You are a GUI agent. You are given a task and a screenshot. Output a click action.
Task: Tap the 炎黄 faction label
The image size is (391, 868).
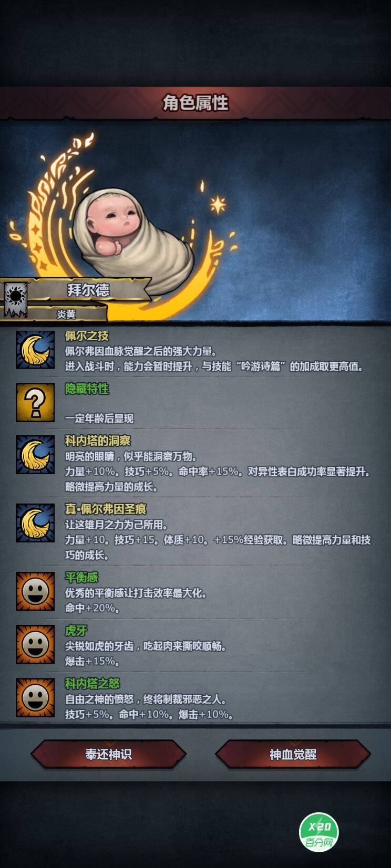pyautogui.click(x=66, y=314)
